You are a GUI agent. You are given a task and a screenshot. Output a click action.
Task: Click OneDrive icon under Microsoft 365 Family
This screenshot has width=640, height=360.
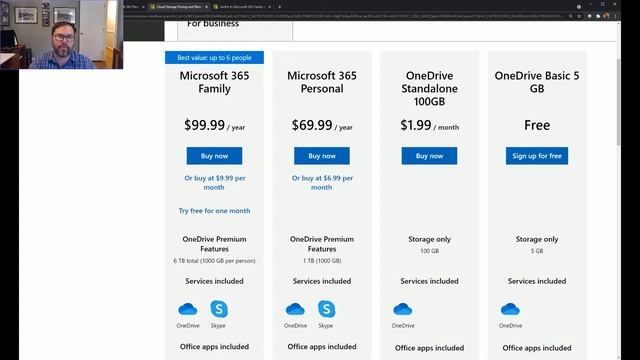click(188, 309)
